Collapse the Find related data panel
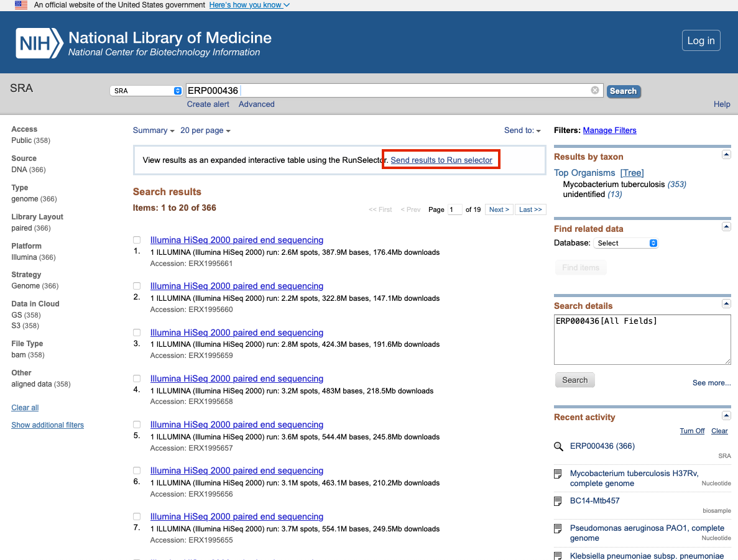Image resolution: width=738 pixels, height=560 pixels. click(x=726, y=227)
